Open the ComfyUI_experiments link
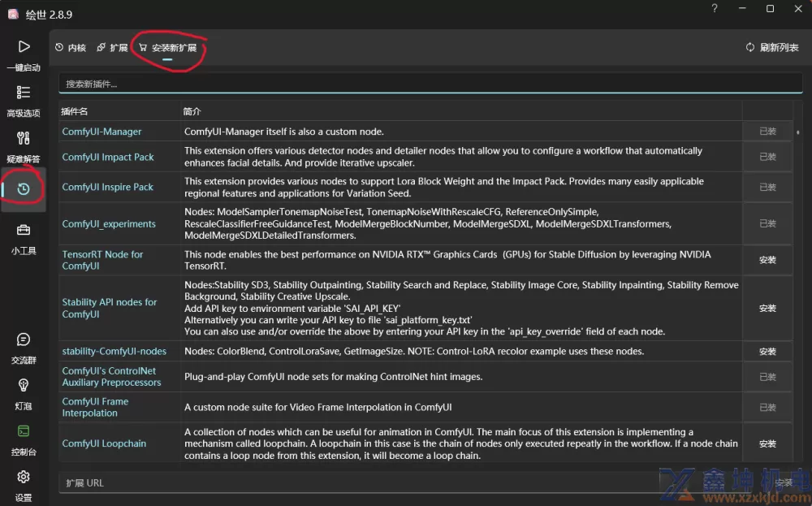The width and height of the screenshot is (812, 506). tap(109, 223)
